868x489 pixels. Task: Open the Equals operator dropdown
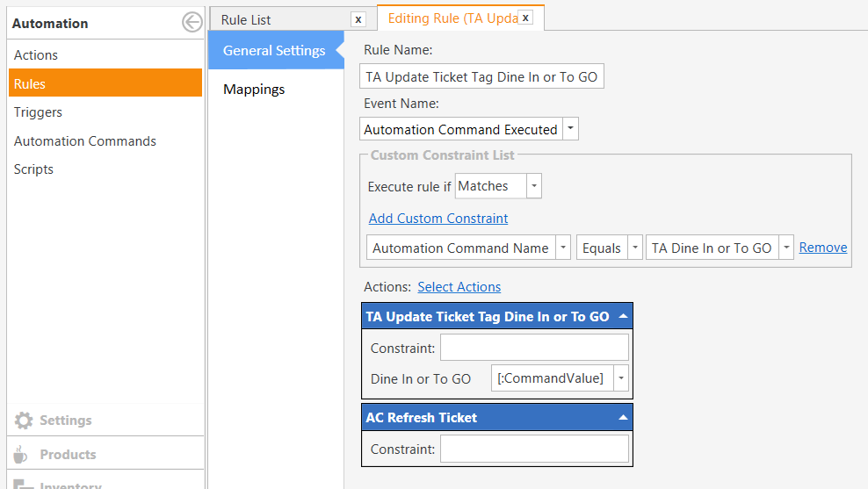[x=634, y=248]
